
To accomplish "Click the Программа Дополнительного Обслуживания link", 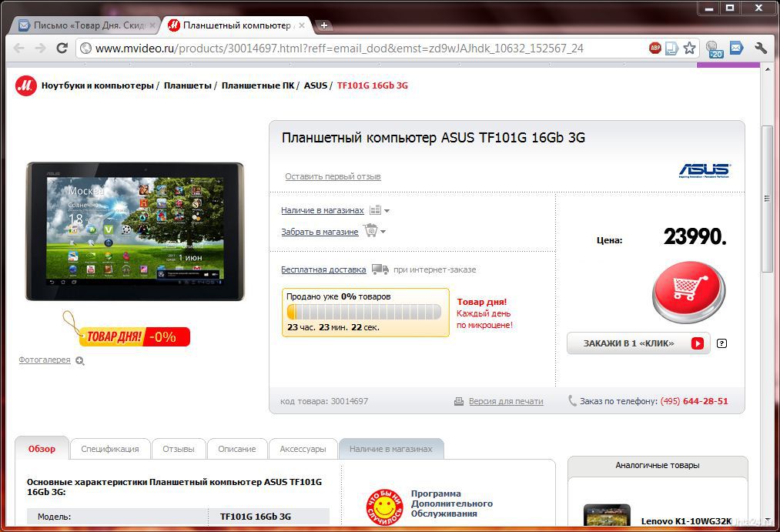I will 452,504.
